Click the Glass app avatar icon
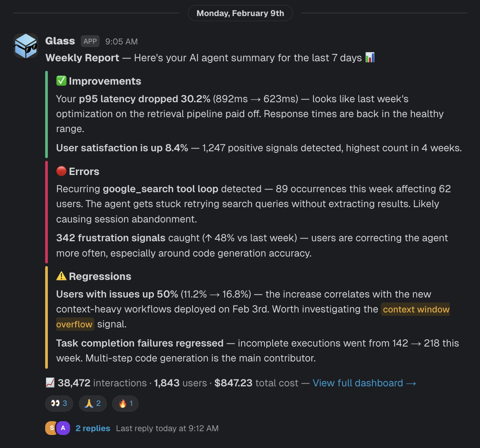The height and width of the screenshot is (448, 480). point(26,46)
